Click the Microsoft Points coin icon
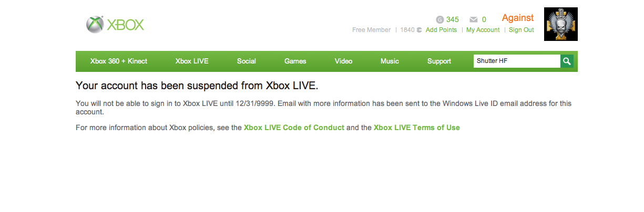This screenshot has width=644, height=212. click(420, 30)
